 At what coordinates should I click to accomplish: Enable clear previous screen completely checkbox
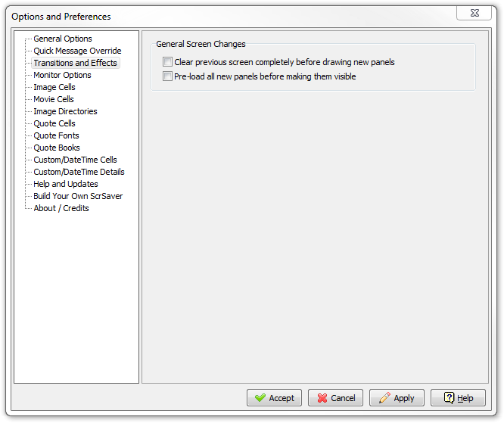[x=167, y=61]
